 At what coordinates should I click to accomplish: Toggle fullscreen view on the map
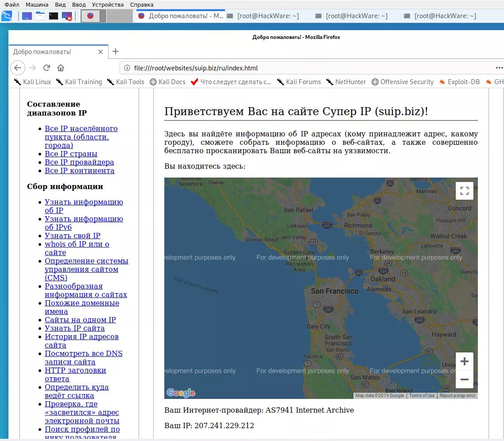[465, 191]
